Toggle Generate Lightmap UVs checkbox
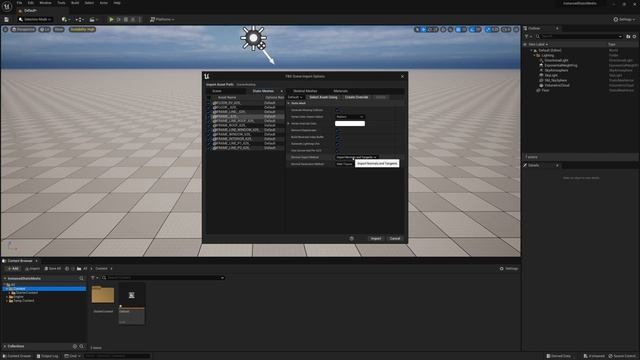Screen dimensions: 640x360 pyautogui.click(x=337, y=144)
